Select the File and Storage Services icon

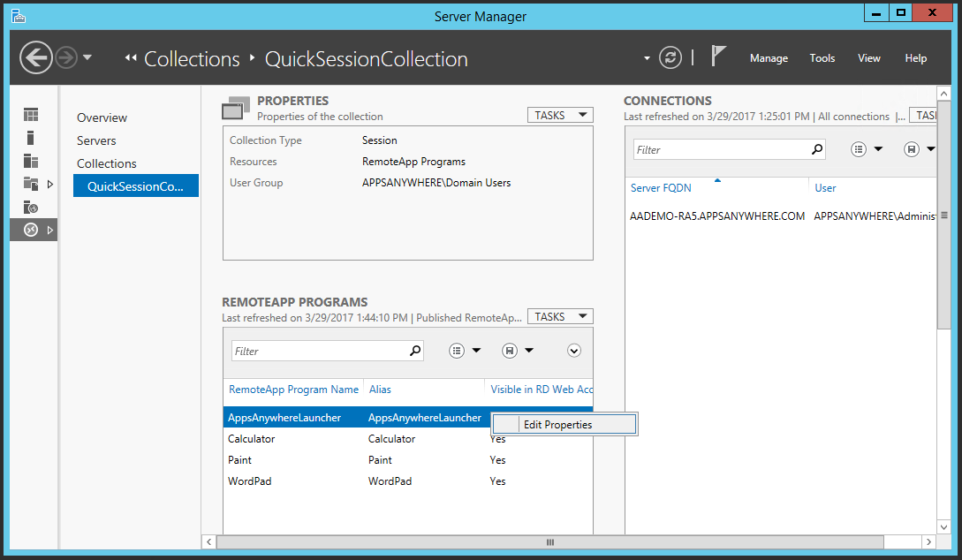click(x=31, y=184)
